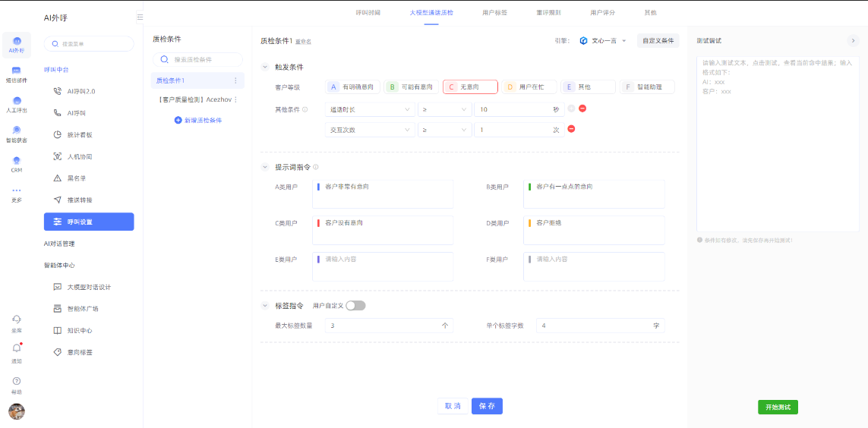This screenshot has height=428, width=868.
Task: Click 新增质检条件 to add a condition
Action: tap(198, 121)
